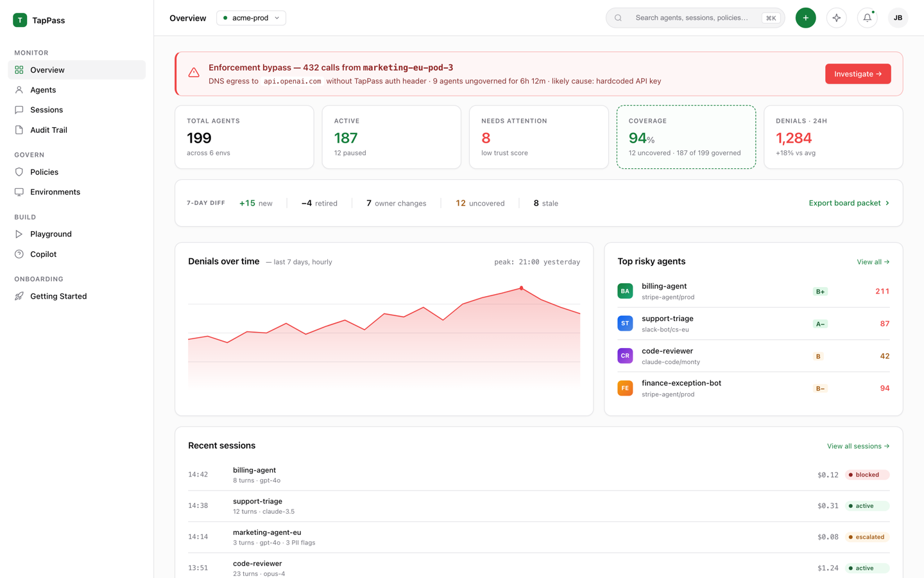Click api.openai.com in alert banner

click(x=293, y=81)
